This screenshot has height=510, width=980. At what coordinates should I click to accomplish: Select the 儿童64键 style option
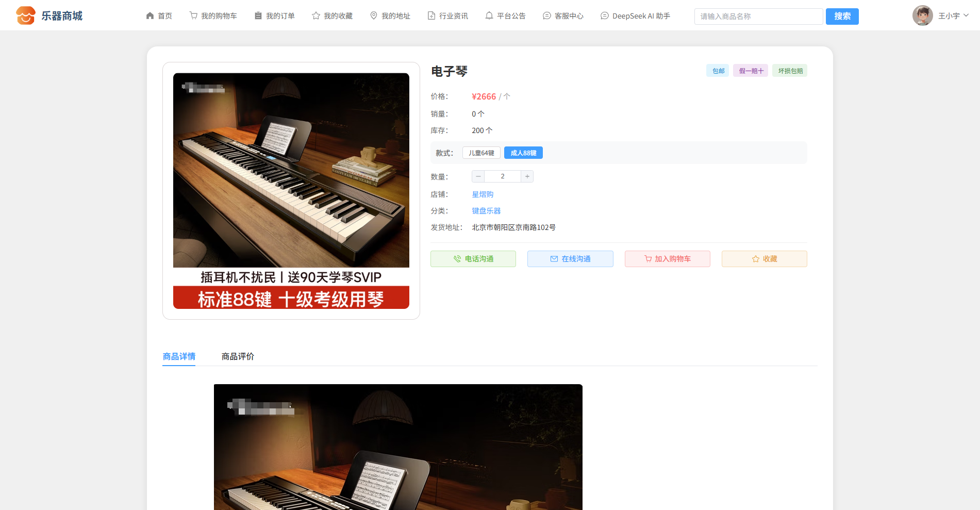click(481, 153)
